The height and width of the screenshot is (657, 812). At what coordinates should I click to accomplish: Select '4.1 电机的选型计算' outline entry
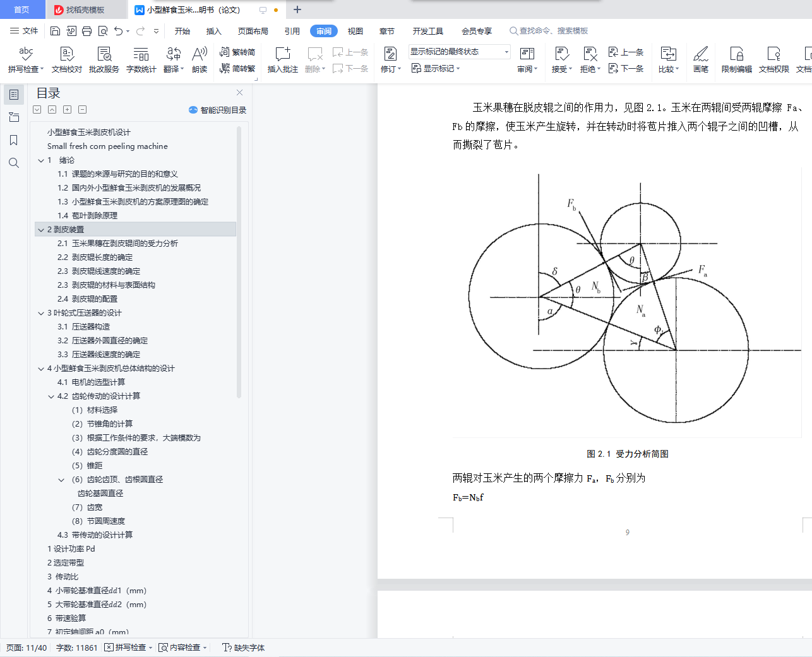92,382
